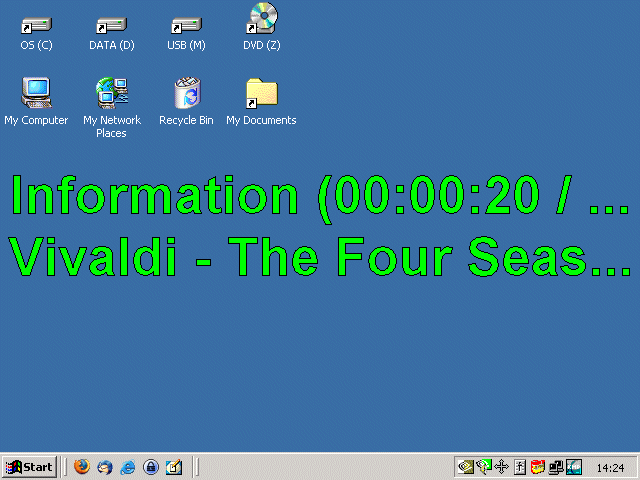This screenshot has width=640, height=480.
Task: Launch Thunderbird from the quick launch bar
Action: point(105,467)
